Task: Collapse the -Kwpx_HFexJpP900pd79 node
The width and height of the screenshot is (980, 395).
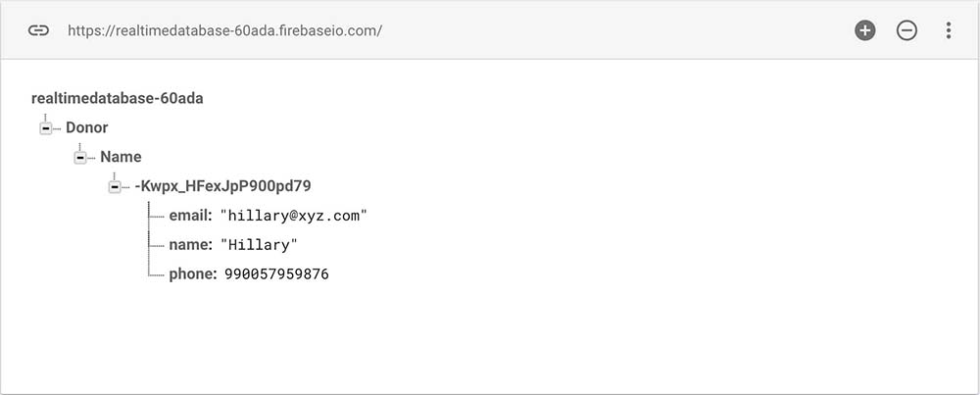Action: tap(114, 186)
